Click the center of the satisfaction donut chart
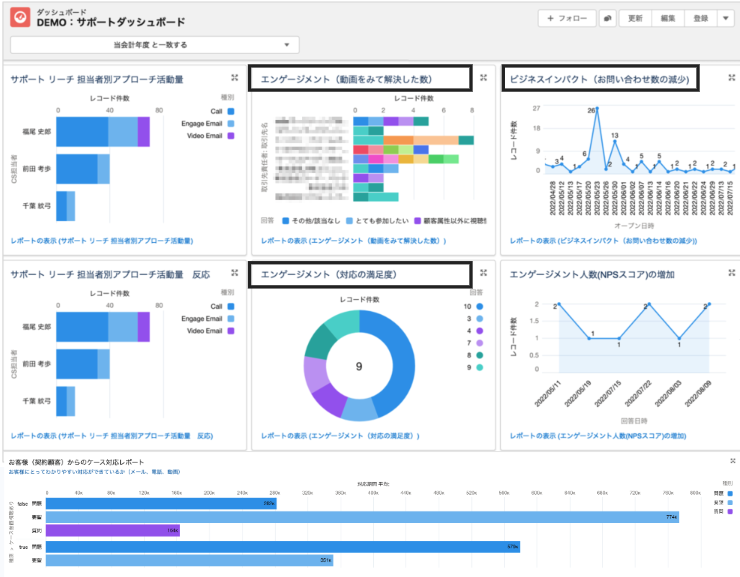740x577 pixels. point(358,366)
